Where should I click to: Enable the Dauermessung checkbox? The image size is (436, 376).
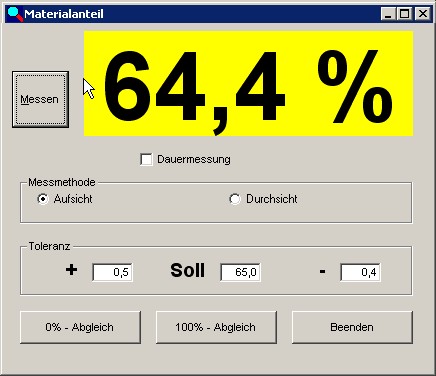pyautogui.click(x=146, y=159)
